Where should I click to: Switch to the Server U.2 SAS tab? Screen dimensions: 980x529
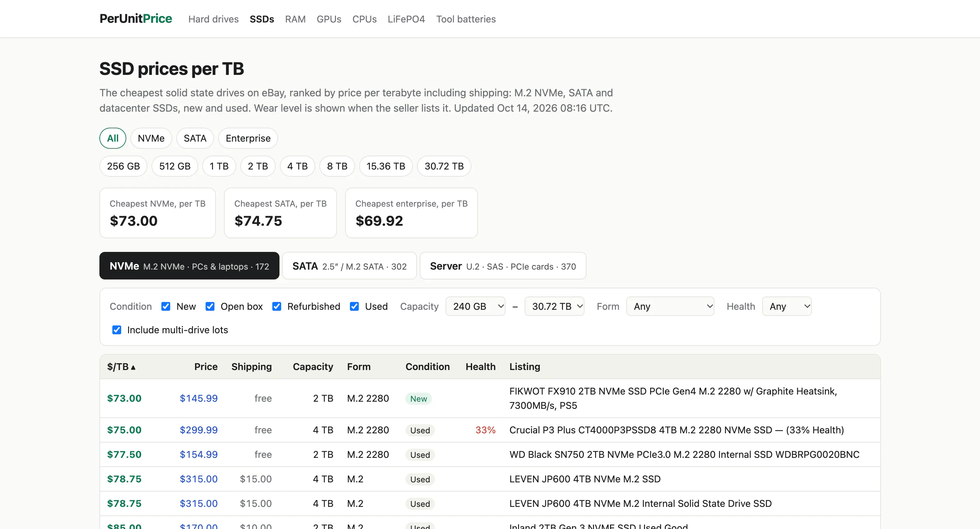tap(502, 266)
